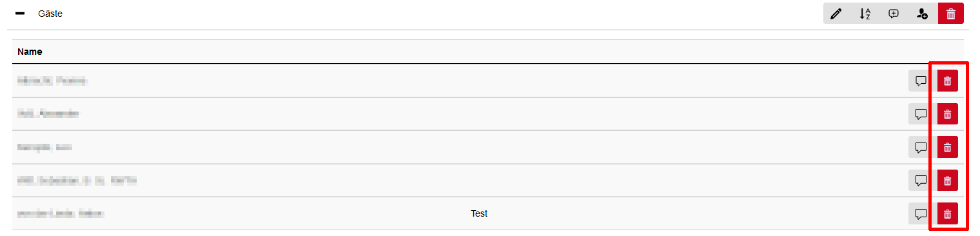
Task: Delete the first guest row
Action: pos(947,81)
